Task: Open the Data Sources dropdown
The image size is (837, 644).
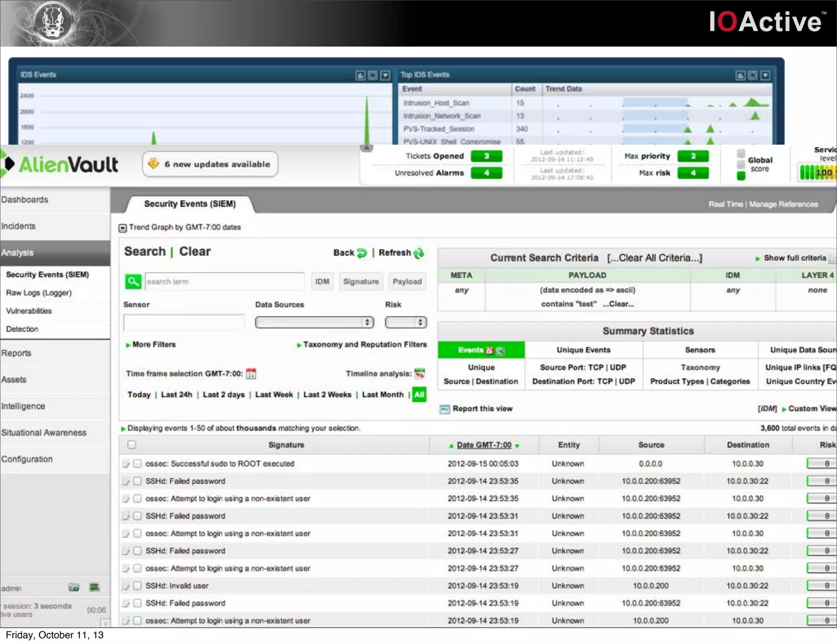Action: 314,322
